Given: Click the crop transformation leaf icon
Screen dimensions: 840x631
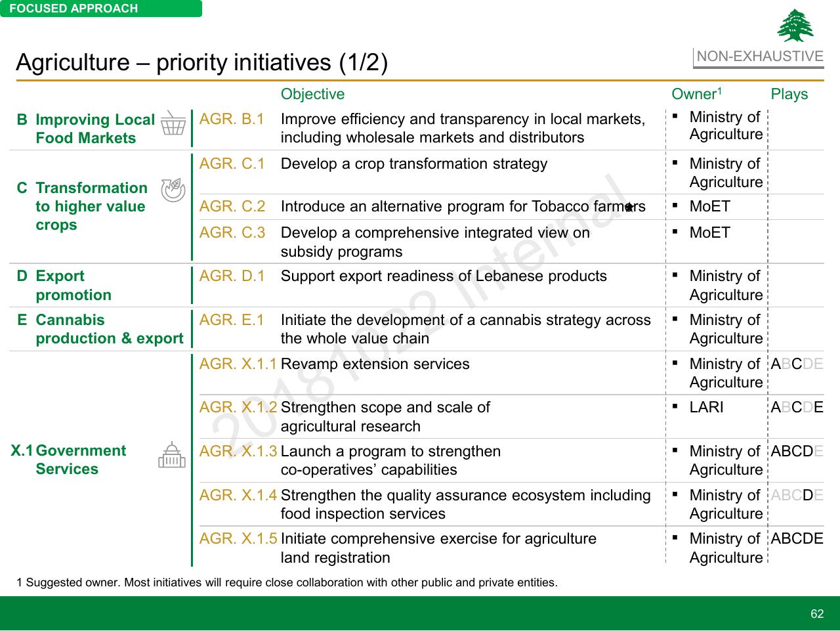Looking at the screenshot, I should tap(173, 189).
